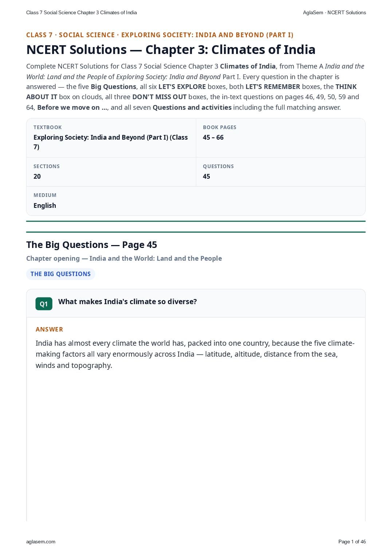Click the MEDIUM English cell
Screen dimensions: 392x555
click(196, 201)
